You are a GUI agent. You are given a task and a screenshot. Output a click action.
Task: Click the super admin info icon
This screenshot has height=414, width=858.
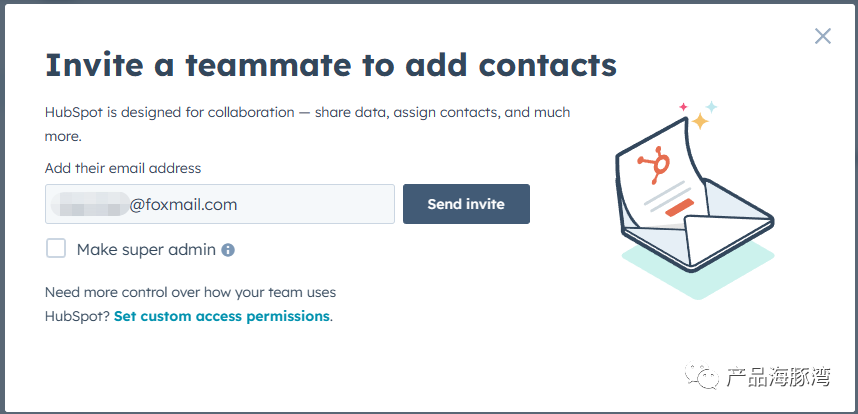(228, 250)
